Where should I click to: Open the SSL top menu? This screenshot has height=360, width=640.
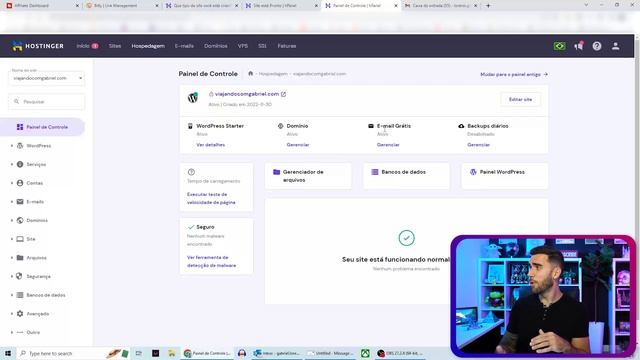262,46
